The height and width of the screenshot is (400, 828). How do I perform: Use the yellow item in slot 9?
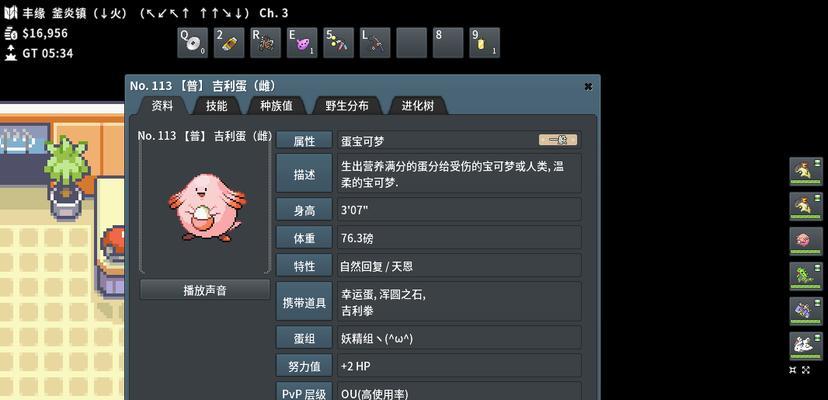click(x=484, y=43)
